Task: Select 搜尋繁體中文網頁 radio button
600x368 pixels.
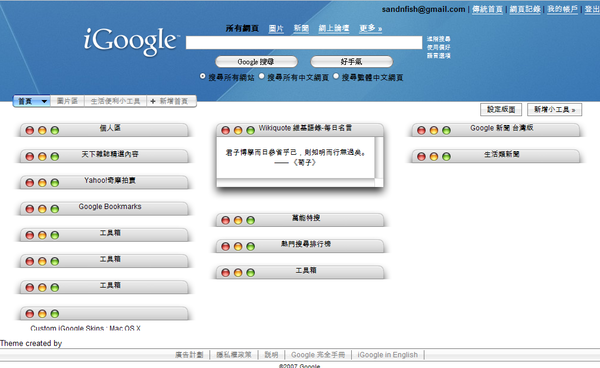Action: tap(336, 76)
